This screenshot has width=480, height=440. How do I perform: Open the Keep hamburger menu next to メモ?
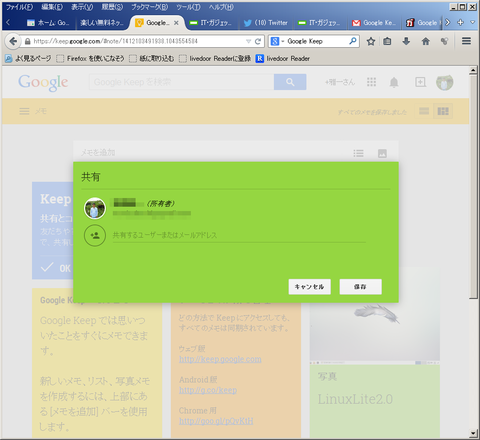tap(24, 111)
